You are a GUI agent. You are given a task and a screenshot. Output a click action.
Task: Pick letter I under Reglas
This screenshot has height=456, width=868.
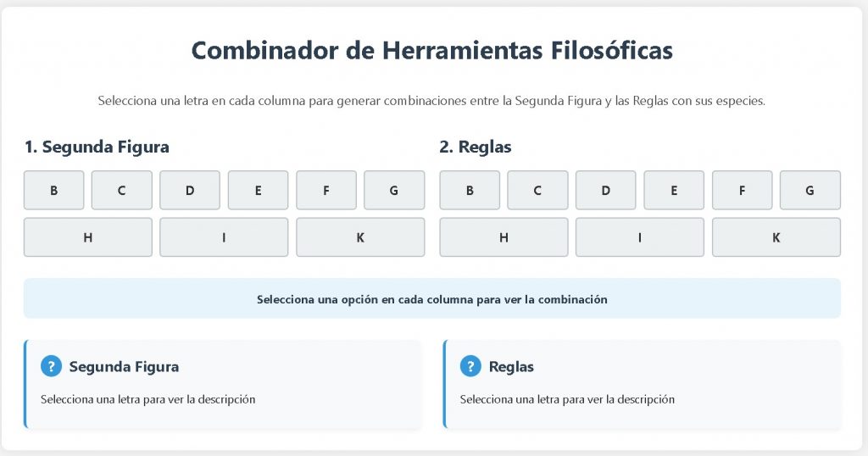click(640, 237)
